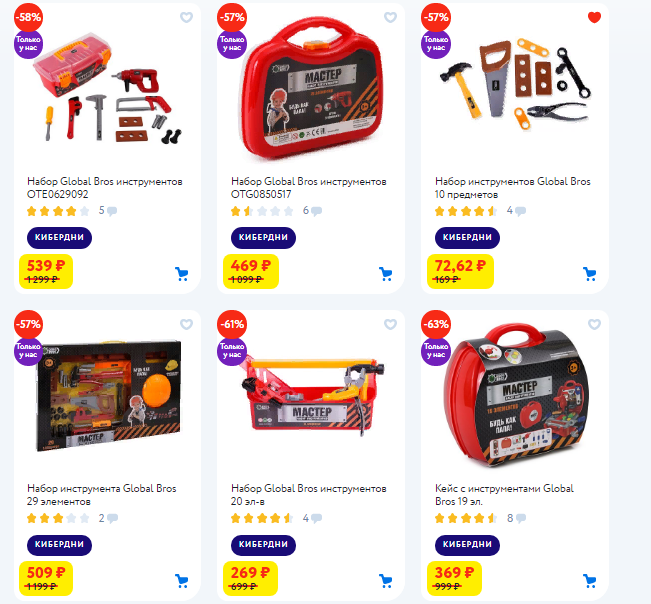Viewport: 651px width, 604px height.
Task: Click Кибердни badge on 509 ₽ product
Action: point(59,545)
